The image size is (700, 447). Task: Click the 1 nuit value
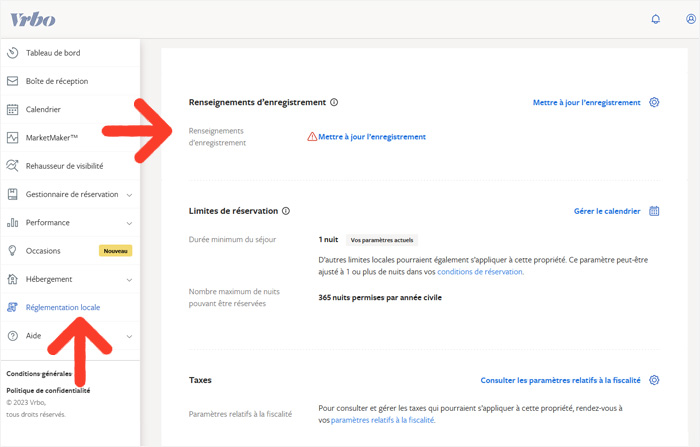(328, 239)
